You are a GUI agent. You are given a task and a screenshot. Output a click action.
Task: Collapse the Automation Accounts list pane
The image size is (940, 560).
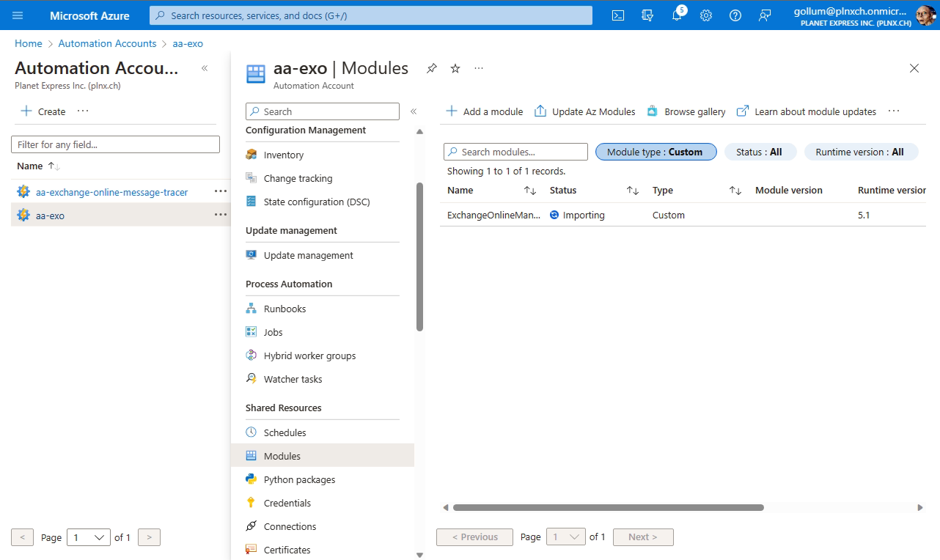pyautogui.click(x=205, y=68)
